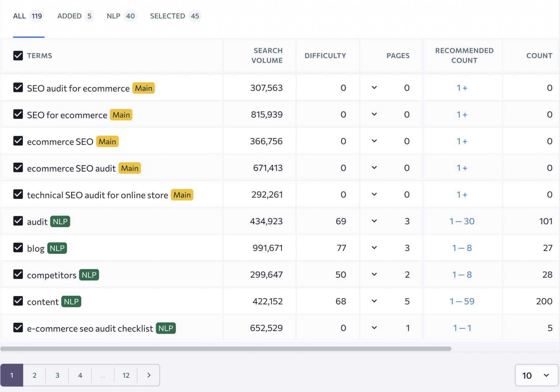The width and height of the screenshot is (560, 392).
Task: Uncheck the "blog" keyword row
Action: pos(18,248)
